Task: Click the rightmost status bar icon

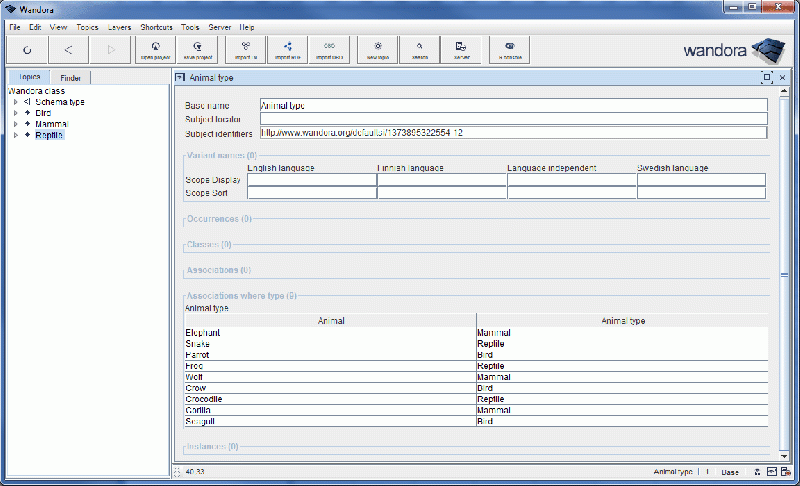Action: point(786,472)
